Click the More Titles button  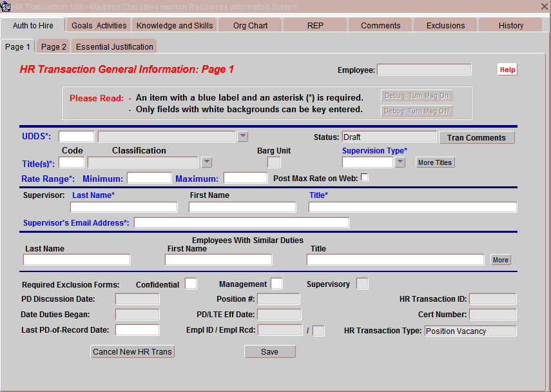[435, 162]
